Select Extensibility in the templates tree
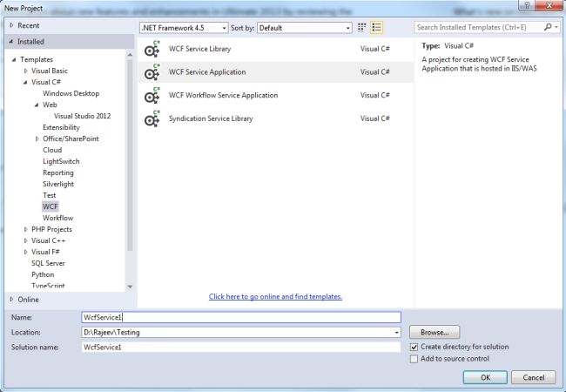This screenshot has height=392, width=566. tap(61, 127)
